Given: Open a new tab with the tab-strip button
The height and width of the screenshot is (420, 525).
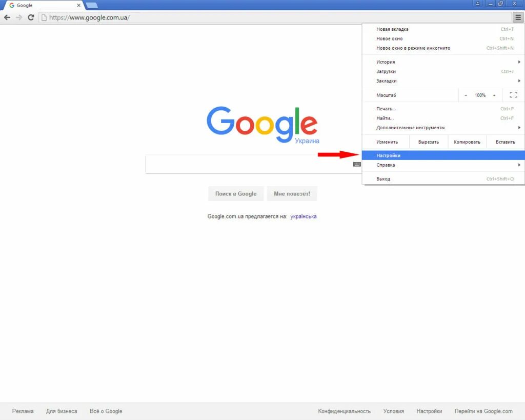Looking at the screenshot, I should point(91,5).
